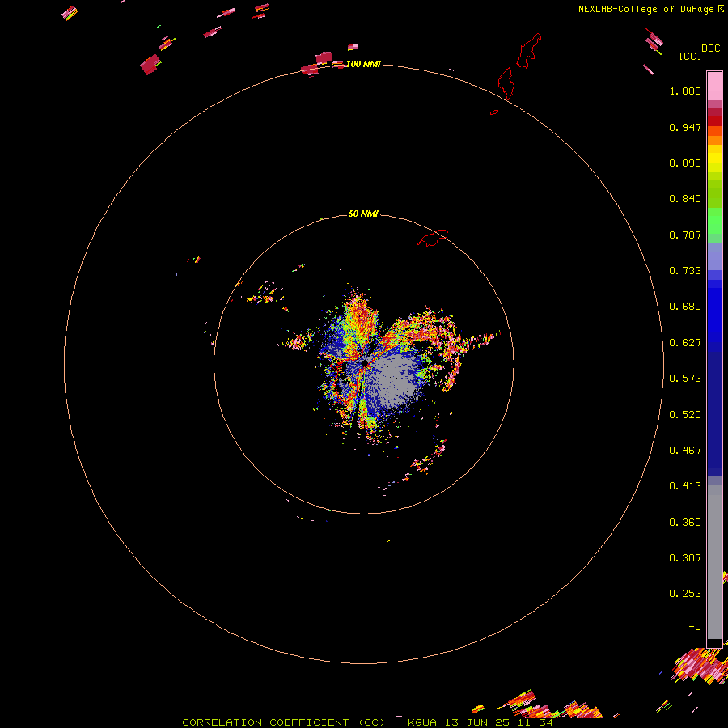Image resolution: width=728 pixels, height=728 pixels.
Task: Click the [CC] color bar unit label
Action: [690, 56]
